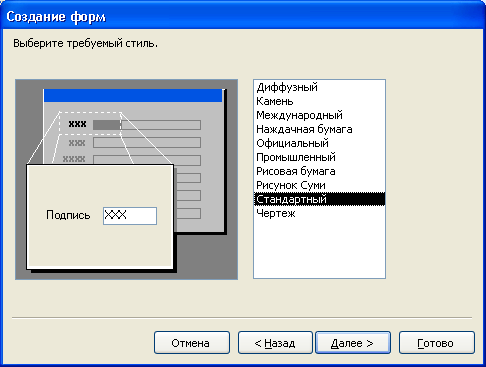
Task: Select Рисунок Суми style
Action: coord(319,185)
